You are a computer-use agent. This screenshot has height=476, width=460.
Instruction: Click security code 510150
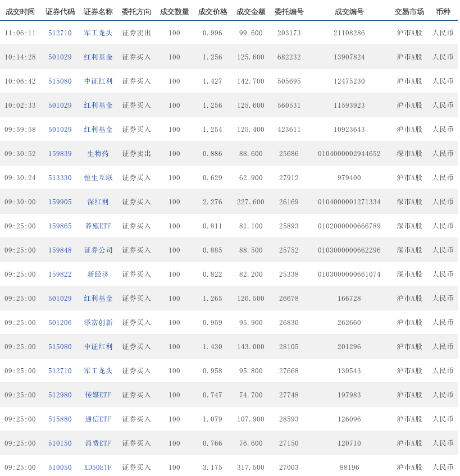tap(60, 443)
